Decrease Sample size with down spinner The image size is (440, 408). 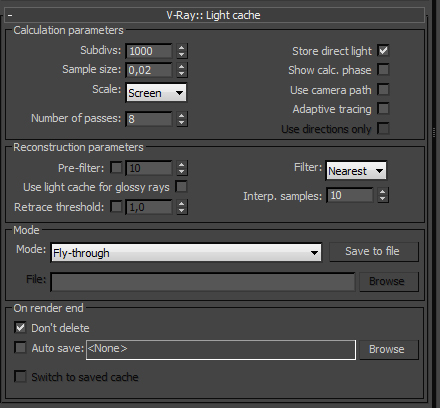tap(181, 74)
